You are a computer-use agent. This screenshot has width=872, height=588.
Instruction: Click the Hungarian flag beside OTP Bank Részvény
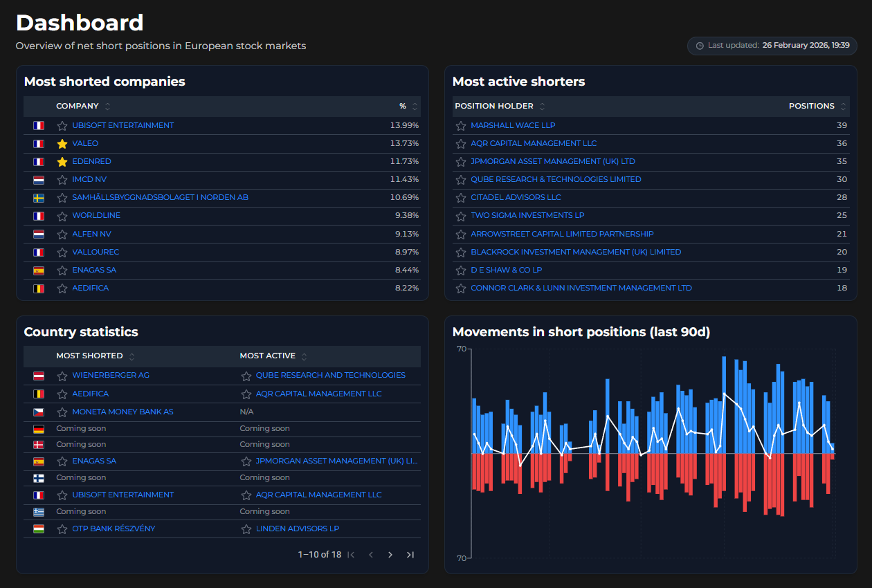point(39,528)
